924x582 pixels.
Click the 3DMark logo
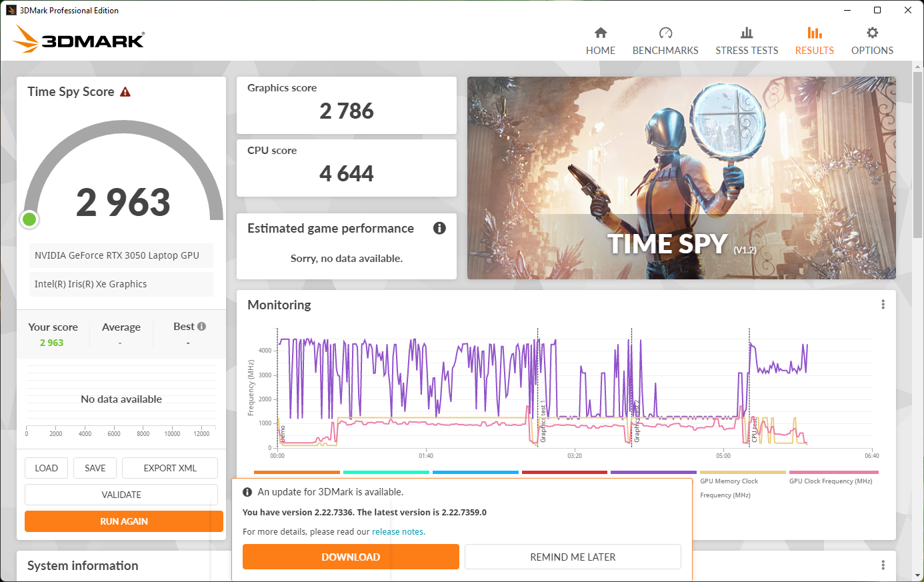[79, 39]
